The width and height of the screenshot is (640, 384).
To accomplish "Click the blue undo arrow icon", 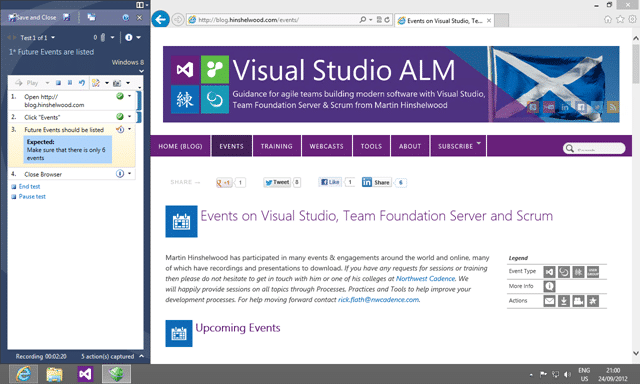I will [82, 83].
